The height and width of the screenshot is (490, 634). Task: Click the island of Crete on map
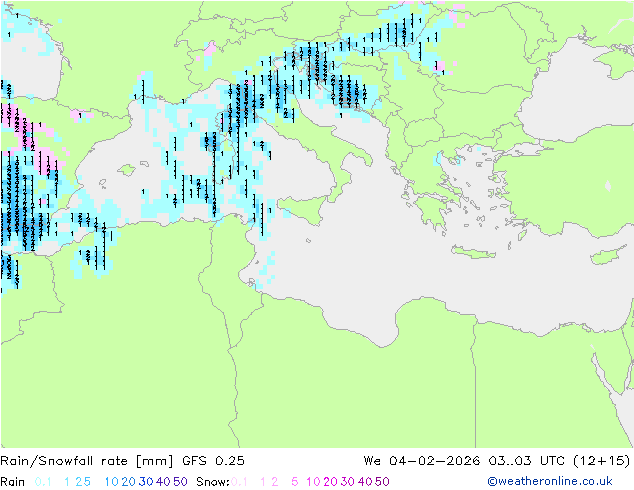pyautogui.click(x=473, y=252)
